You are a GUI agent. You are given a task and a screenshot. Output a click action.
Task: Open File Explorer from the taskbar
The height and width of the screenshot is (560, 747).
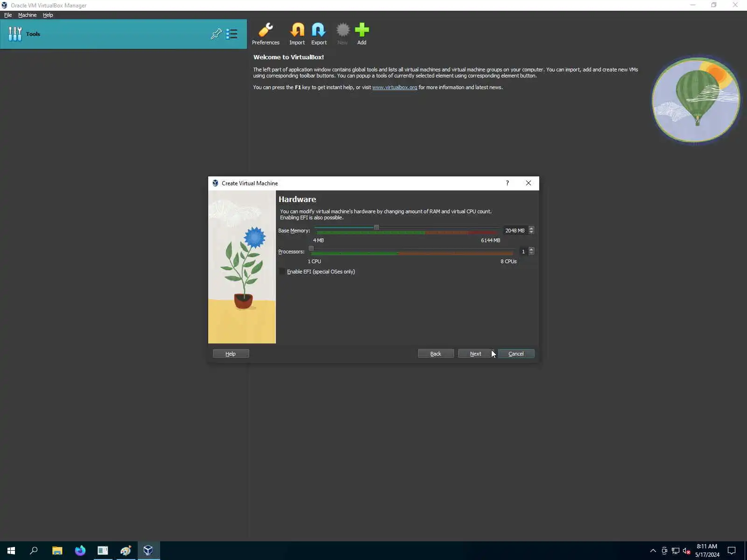(x=57, y=551)
